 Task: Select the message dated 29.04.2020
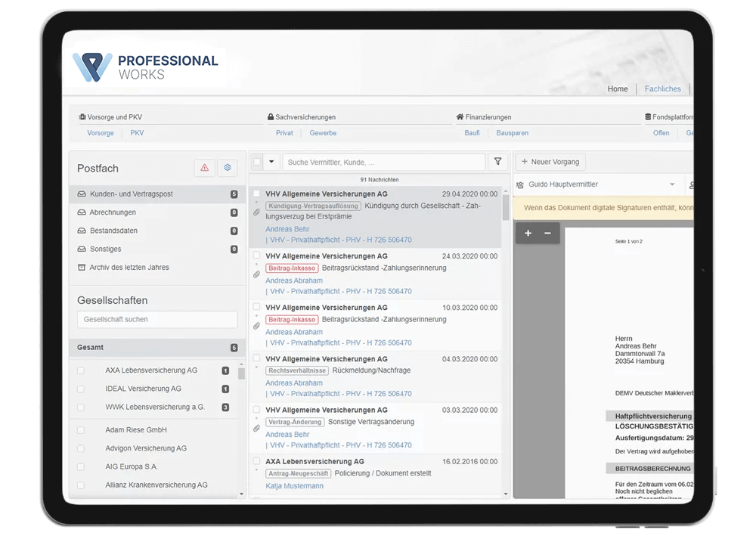(256, 194)
